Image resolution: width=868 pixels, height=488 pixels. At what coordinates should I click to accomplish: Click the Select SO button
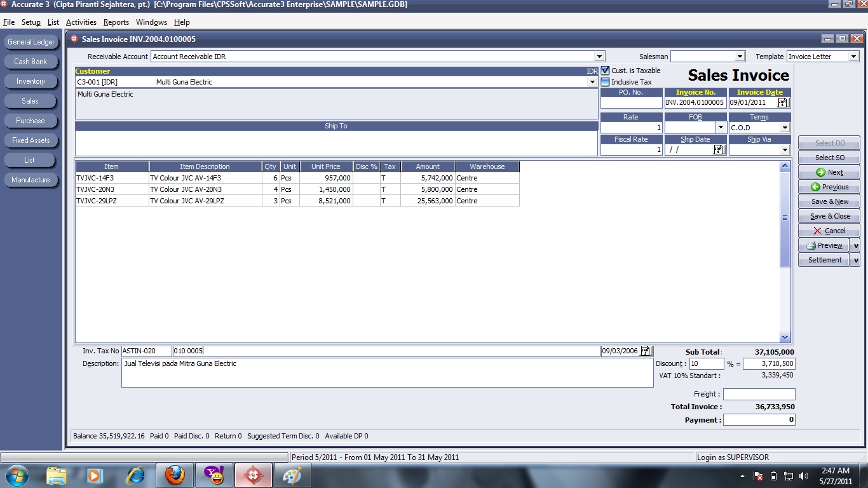[829, 158]
